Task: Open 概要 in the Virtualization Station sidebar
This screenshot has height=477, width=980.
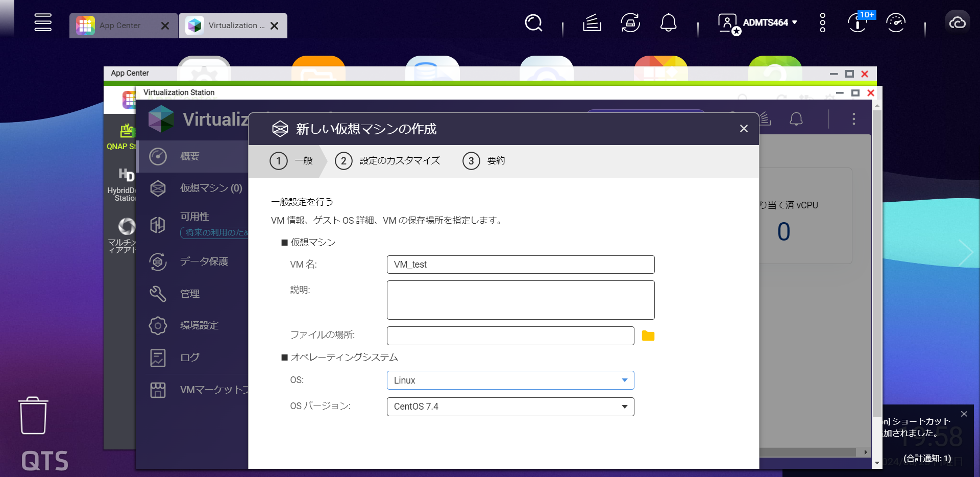Action: point(192,156)
